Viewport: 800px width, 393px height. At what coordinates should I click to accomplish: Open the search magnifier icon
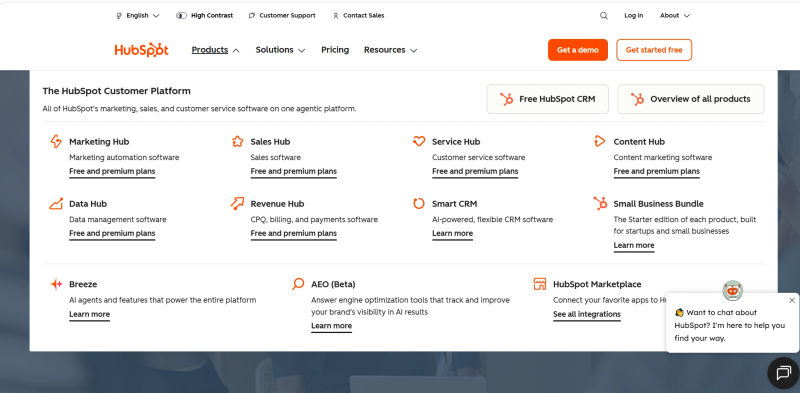604,16
